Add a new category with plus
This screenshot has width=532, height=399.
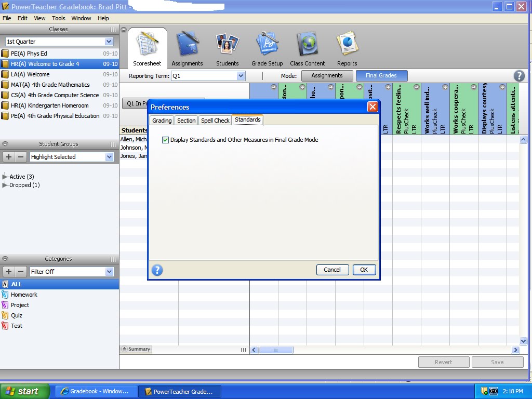coord(9,271)
